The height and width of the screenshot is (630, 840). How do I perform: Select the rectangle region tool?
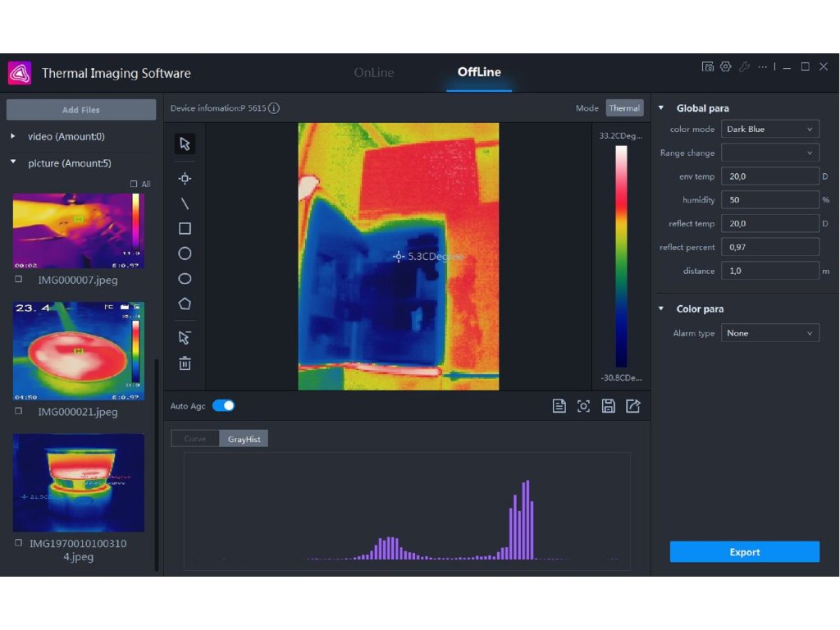coord(185,229)
